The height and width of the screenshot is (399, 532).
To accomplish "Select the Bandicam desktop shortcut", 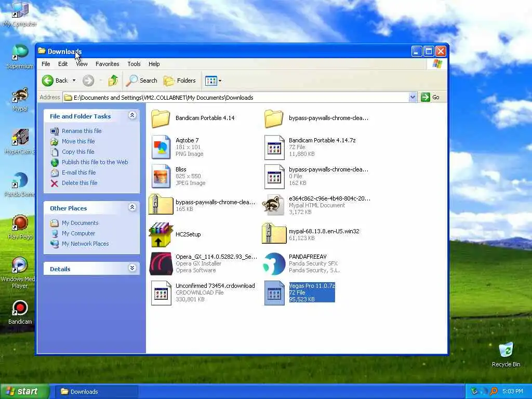I will click(x=20, y=312).
